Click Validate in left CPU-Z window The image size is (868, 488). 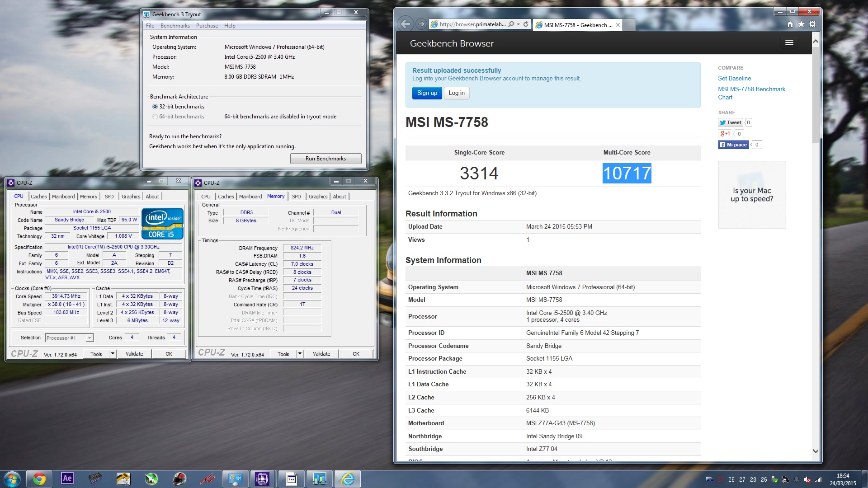(x=134, y=354)
